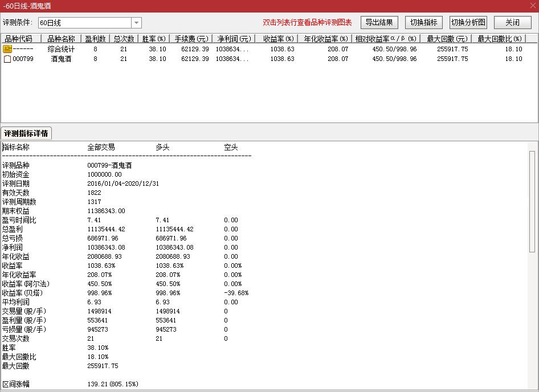Screen dimensions: 539x392
Task: Switch to the 评测指标详情 tab
Action: (26, 133)
